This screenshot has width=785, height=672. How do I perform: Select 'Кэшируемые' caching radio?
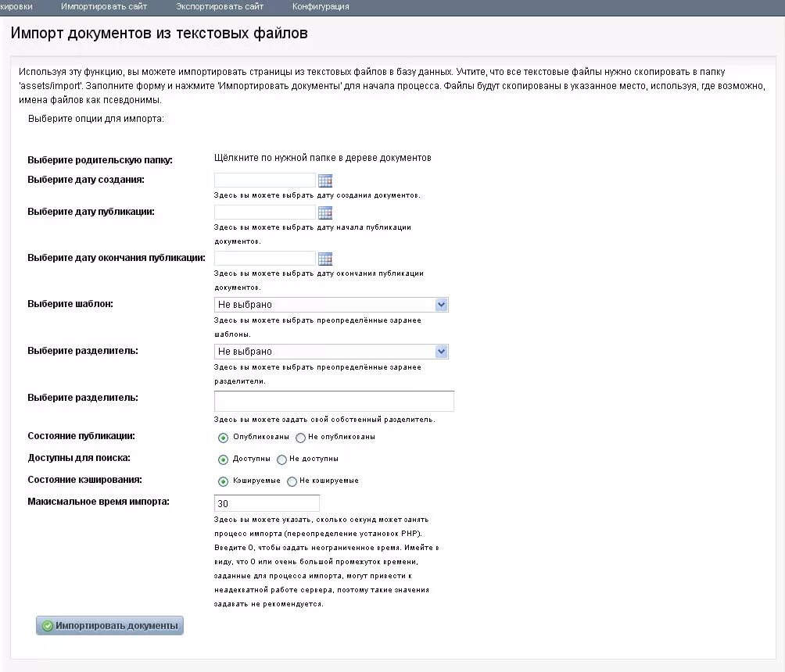click(224, 482)
